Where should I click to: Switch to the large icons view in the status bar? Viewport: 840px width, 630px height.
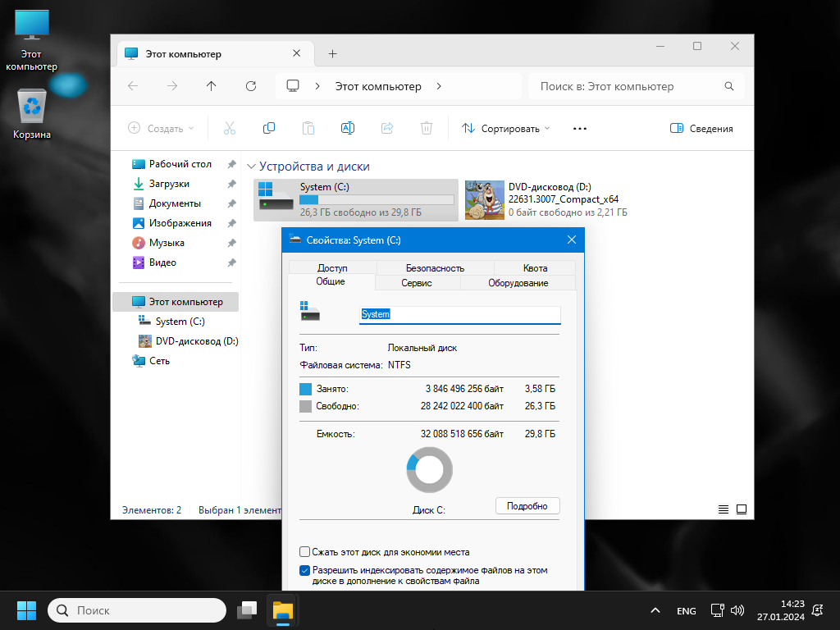tap(742, 509)
